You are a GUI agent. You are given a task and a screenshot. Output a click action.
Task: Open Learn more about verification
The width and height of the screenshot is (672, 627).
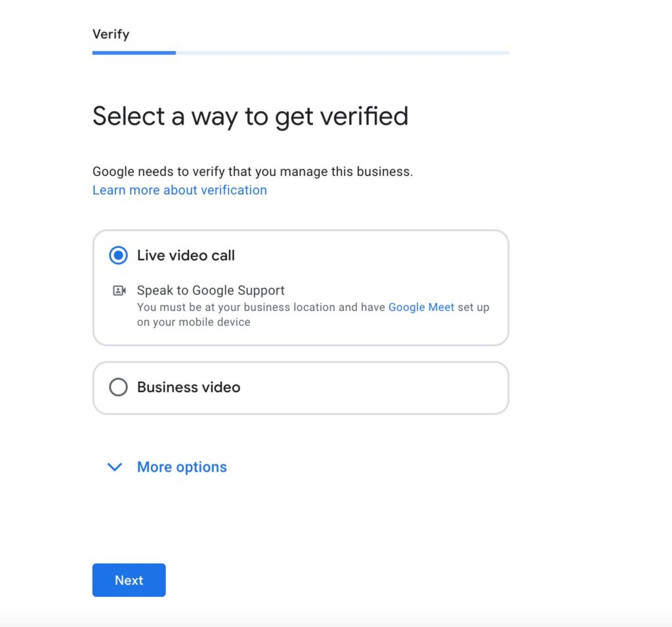click(179, 190)
